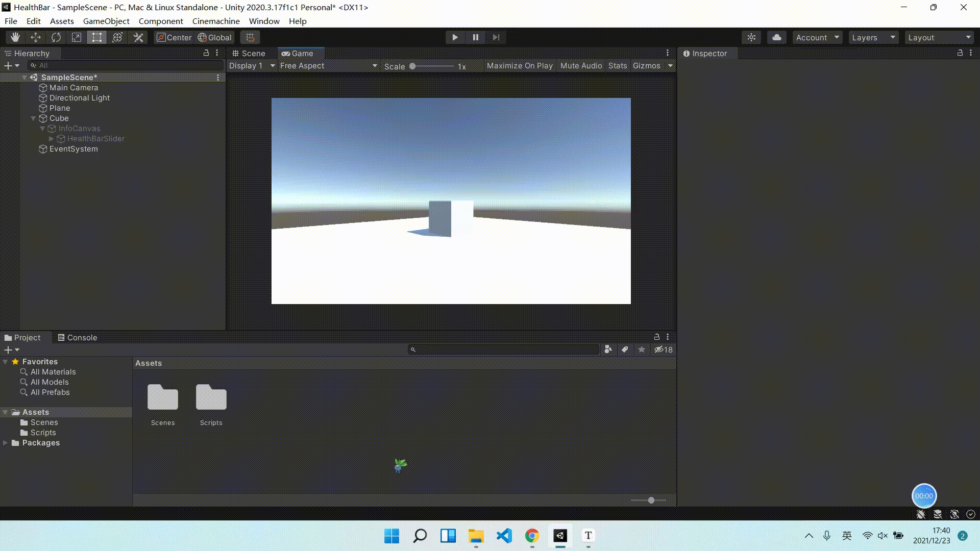The height and width of the screenshot is (551, 980).
Task: Open custom editor tools icon
Action: point(138,37)
